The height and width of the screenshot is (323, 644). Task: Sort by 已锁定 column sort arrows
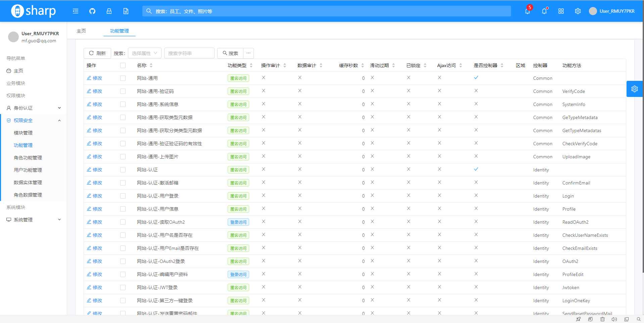[x=425, y=65]
